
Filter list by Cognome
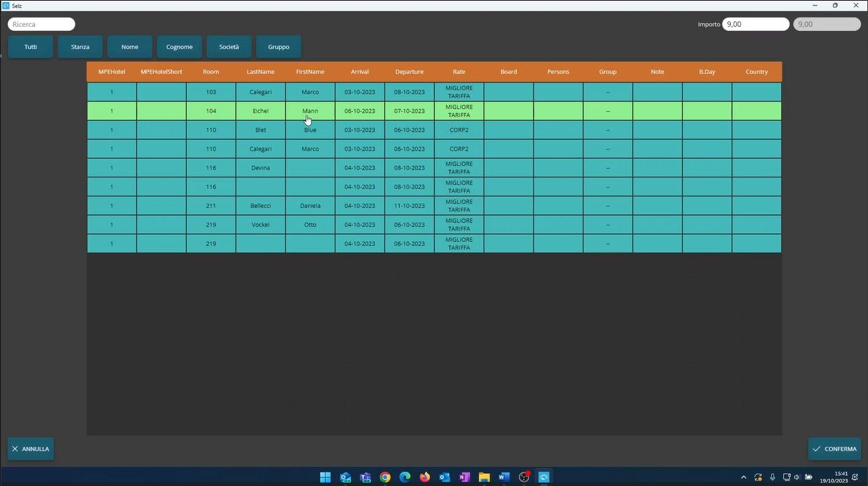(x=180, y=47)
